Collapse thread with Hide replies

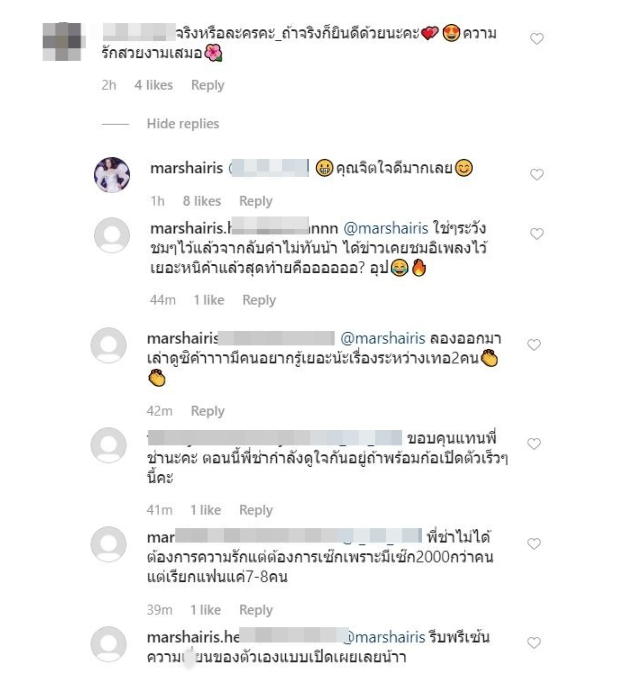point(183,124)
